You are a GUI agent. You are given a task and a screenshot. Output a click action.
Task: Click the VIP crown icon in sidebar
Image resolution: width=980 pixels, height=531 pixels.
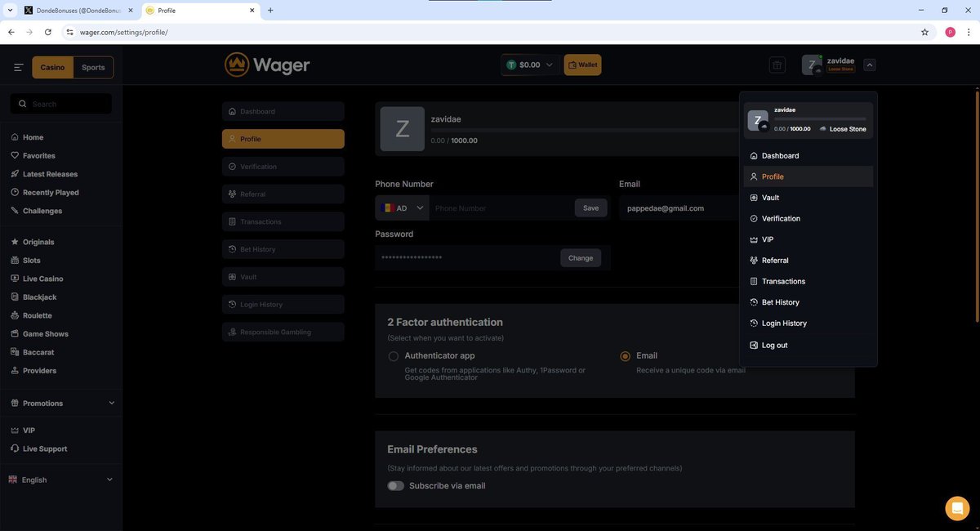coord(15,431)
